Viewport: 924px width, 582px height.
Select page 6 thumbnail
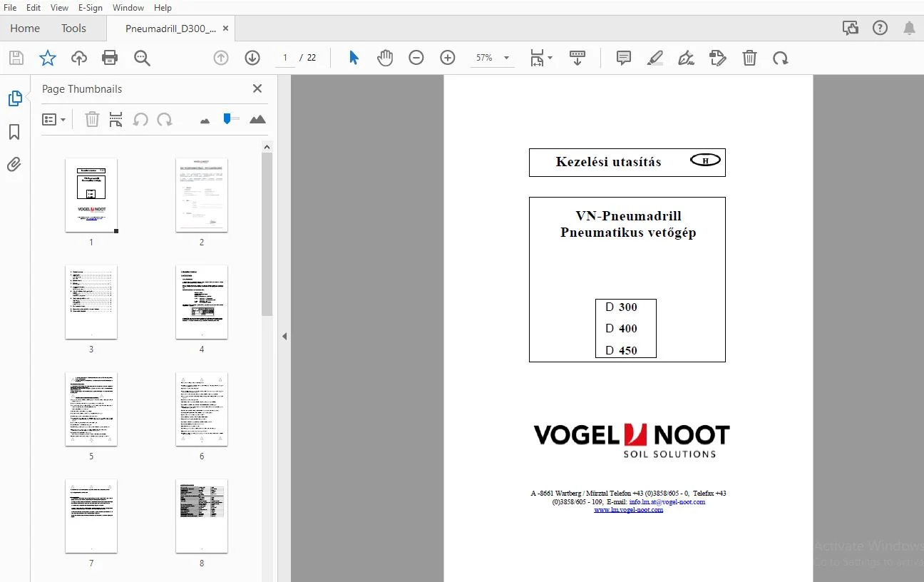pyautogui.click(x=202, y=409)
